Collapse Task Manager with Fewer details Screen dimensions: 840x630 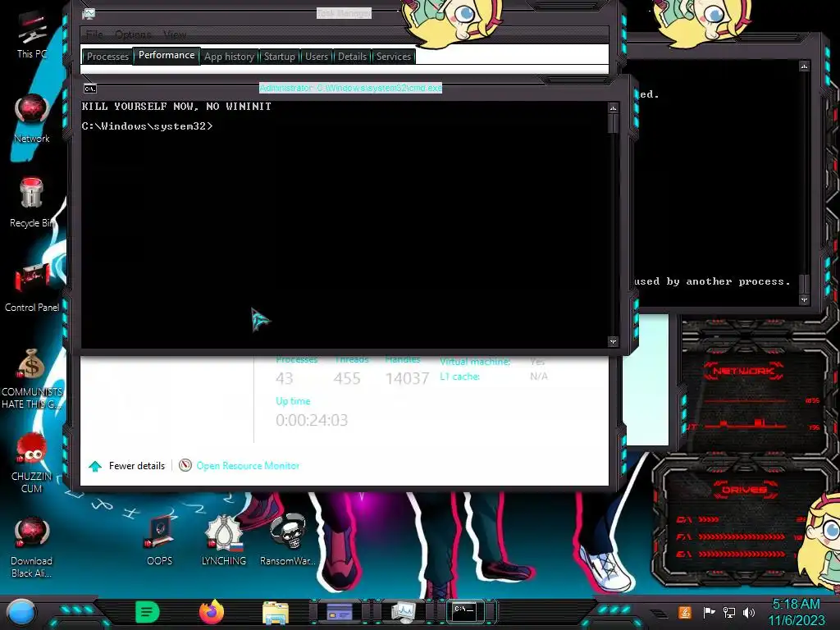[137, 466]
